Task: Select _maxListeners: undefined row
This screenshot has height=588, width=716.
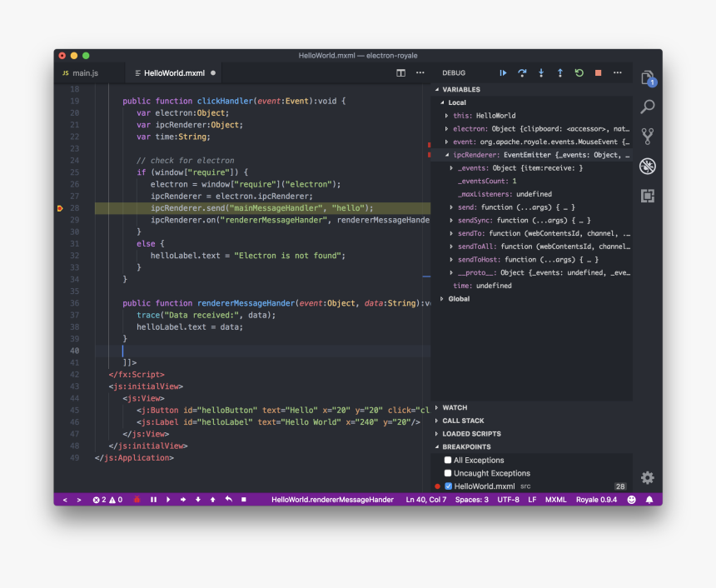Action: (x=531, y=194)
